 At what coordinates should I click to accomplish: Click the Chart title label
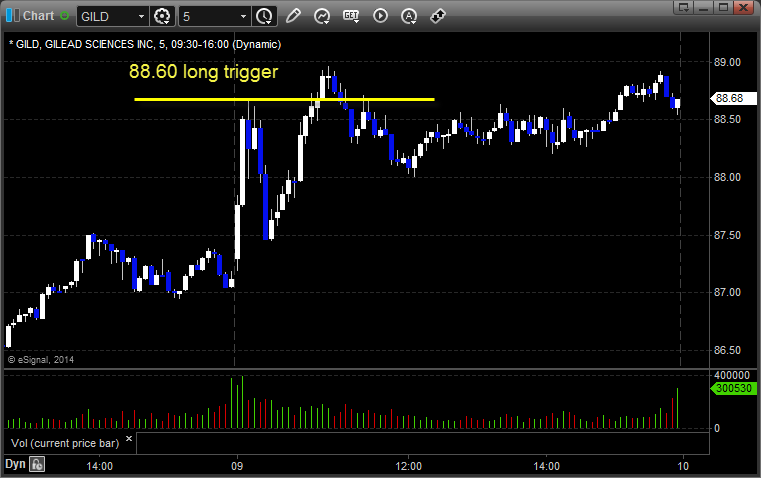[38, 16]
